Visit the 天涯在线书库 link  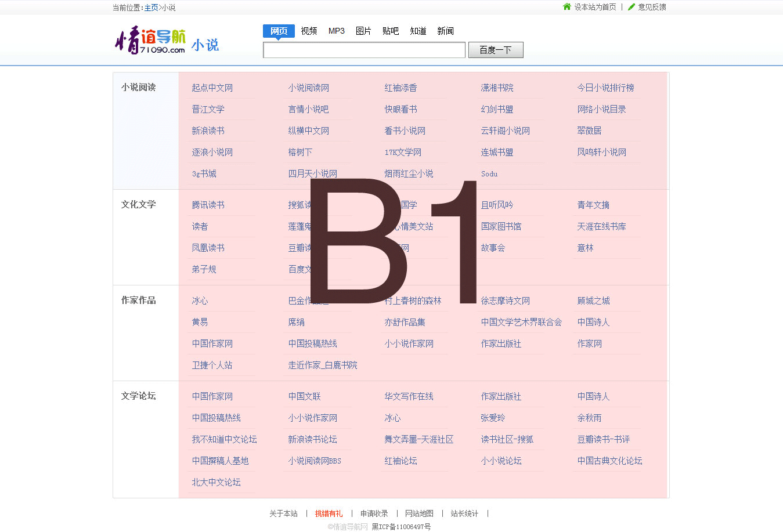(602, 226)
